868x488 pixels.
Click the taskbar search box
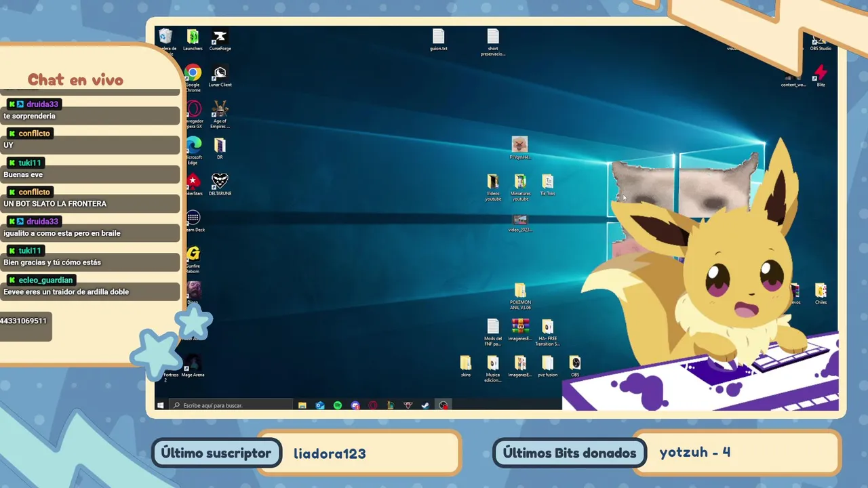pyautogui.click(x=231, y=405)
